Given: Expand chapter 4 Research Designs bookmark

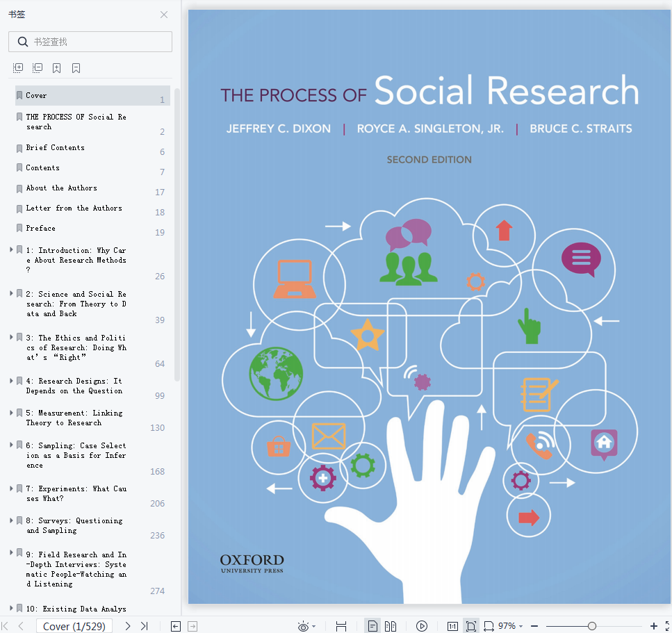Looking at the screenshot, I should point(11,380).
